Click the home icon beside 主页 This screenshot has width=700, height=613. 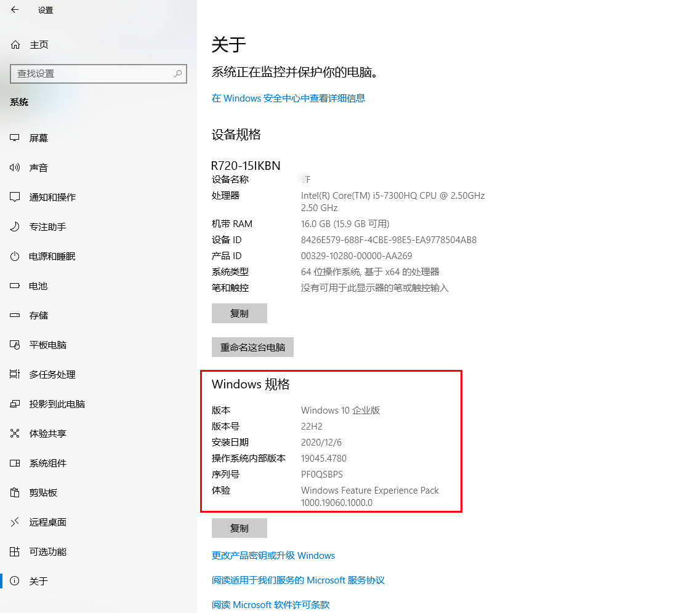(15, 44)
